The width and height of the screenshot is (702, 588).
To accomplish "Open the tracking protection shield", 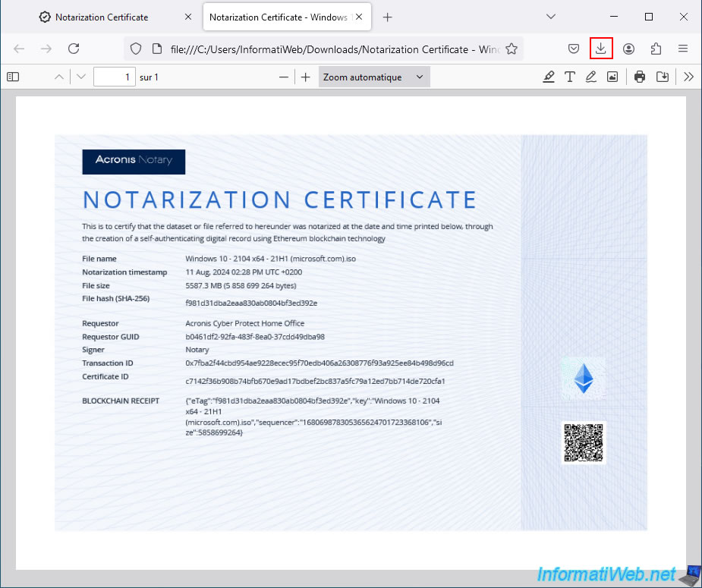I will point(136,49).
